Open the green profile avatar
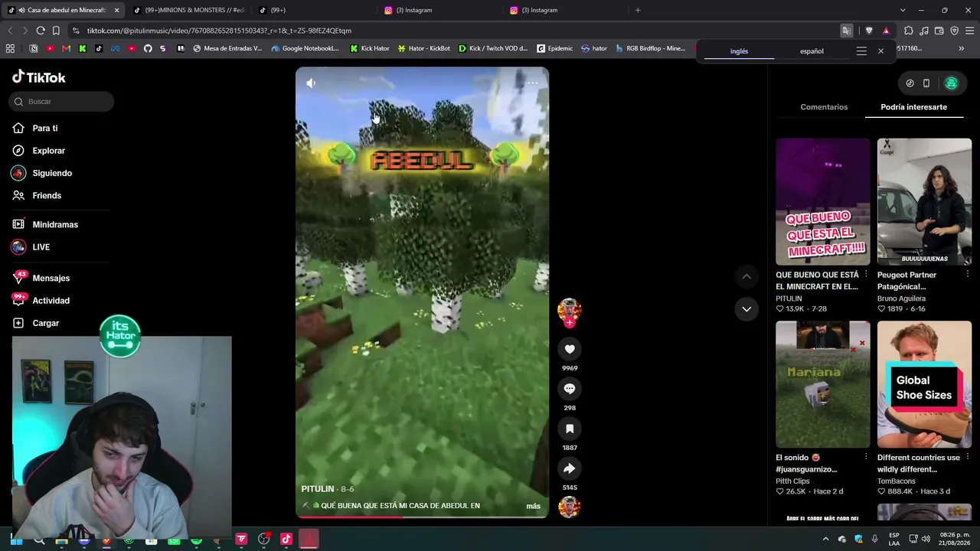Viewport: 980px width, 551px height. pyautogui.click(x=952, y=83)
